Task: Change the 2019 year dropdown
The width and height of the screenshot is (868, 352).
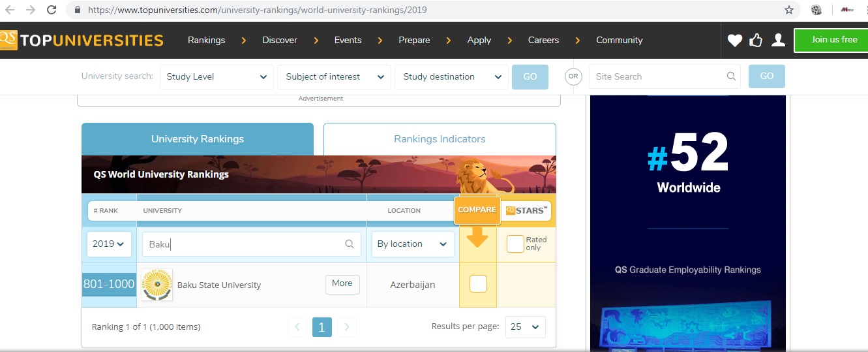Action: (x=109, y=244)
